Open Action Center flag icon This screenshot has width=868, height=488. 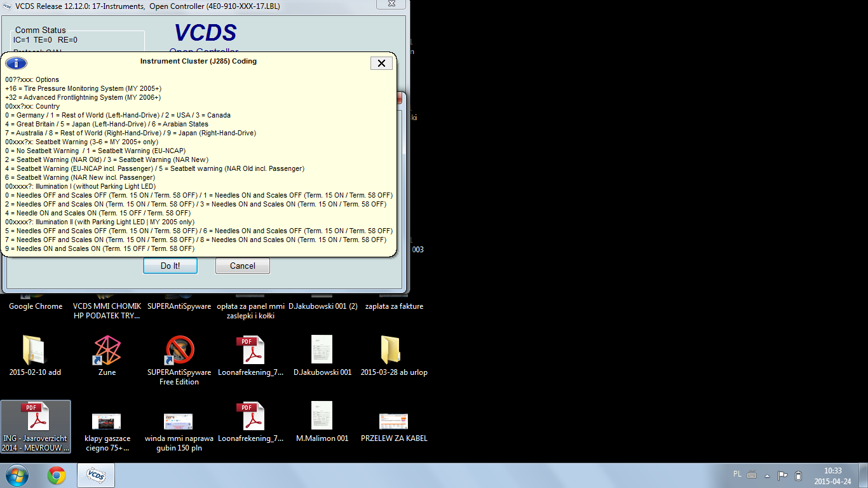coord(783,475)
